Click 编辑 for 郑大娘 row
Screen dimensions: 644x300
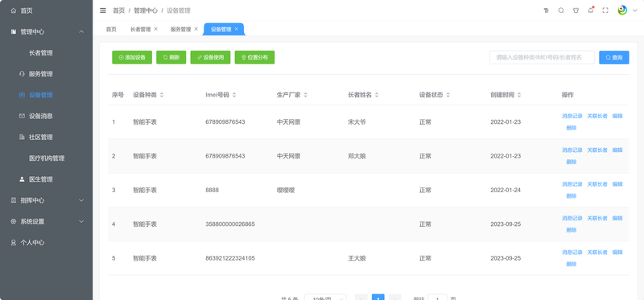click(617, 150)
